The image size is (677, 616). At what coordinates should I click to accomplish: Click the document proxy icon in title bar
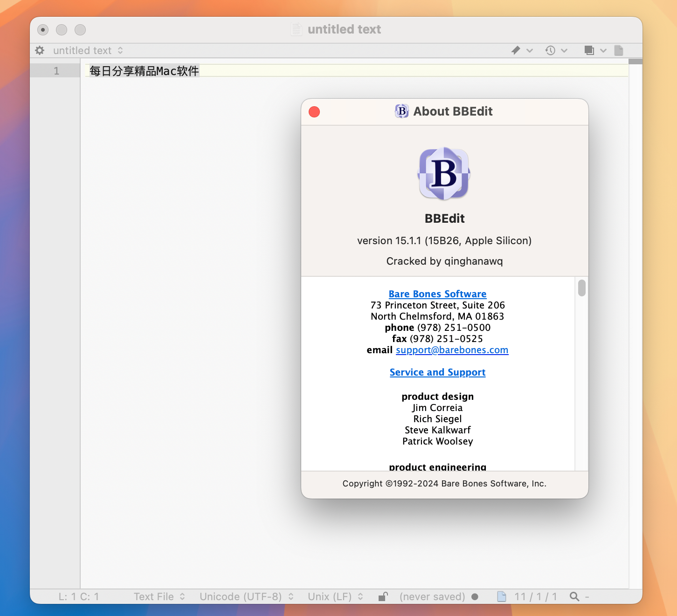pos(296,29)
